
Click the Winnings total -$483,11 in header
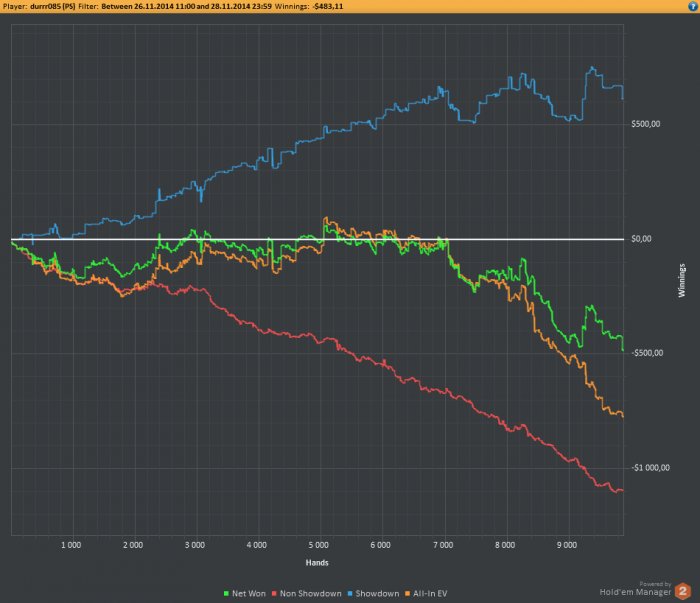[328, 6]
